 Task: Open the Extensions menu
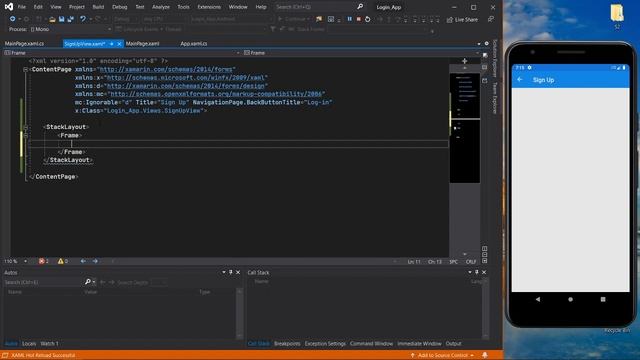pos(209,7)
